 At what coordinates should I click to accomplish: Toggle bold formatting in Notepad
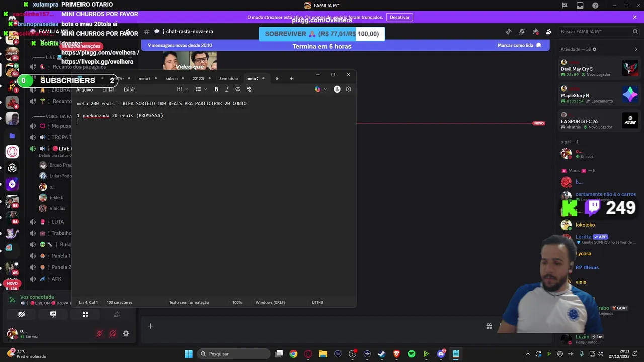pos(216,89)
